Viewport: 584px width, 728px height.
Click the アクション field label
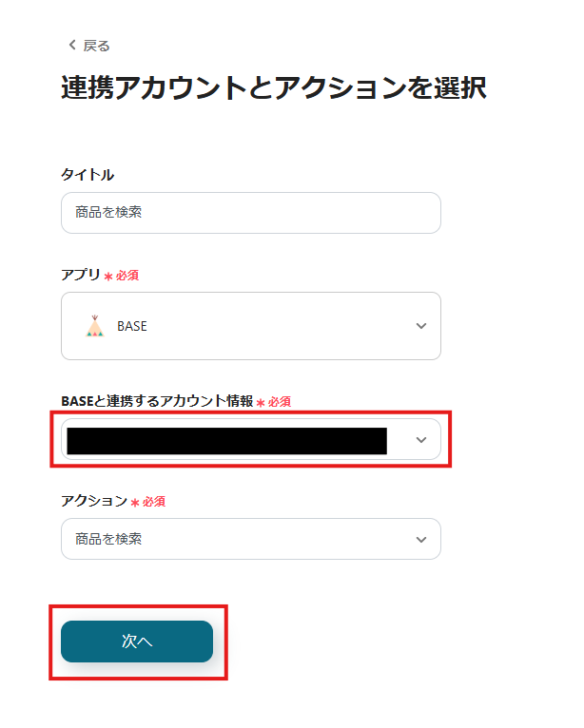(x=93, y=501)
